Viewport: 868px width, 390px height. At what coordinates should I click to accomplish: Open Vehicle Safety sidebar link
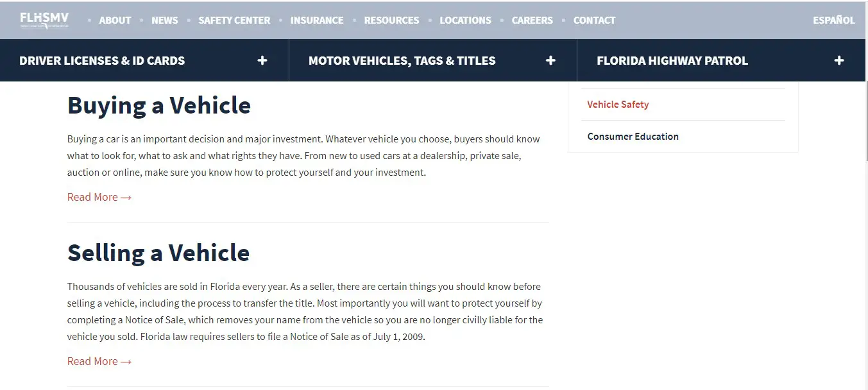[x=618, y=104]
